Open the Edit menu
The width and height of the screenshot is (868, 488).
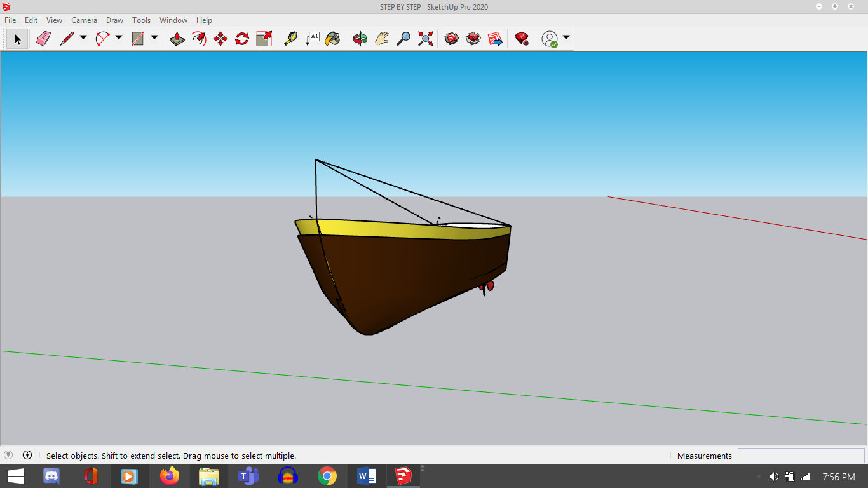point(31,20)
